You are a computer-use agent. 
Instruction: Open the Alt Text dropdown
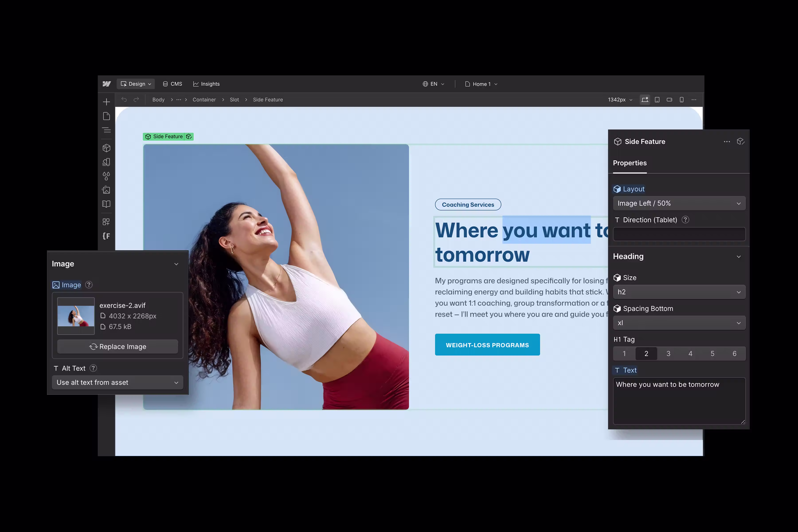point(117,382)
